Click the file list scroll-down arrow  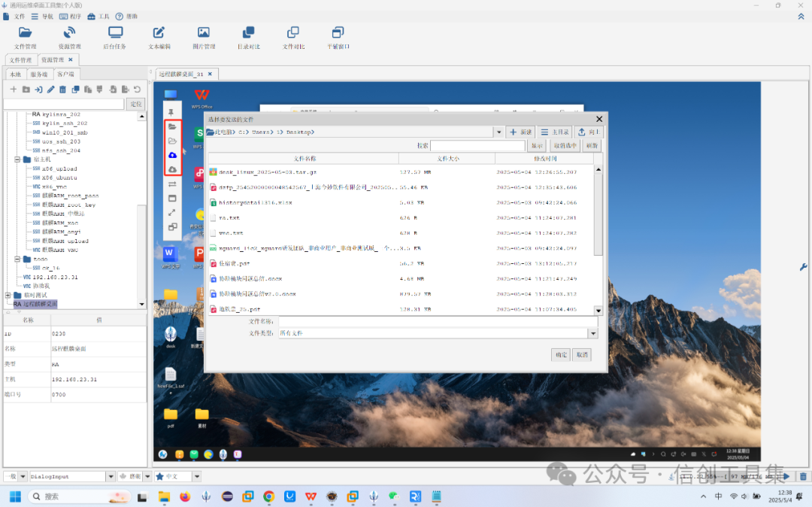[598, 311]
